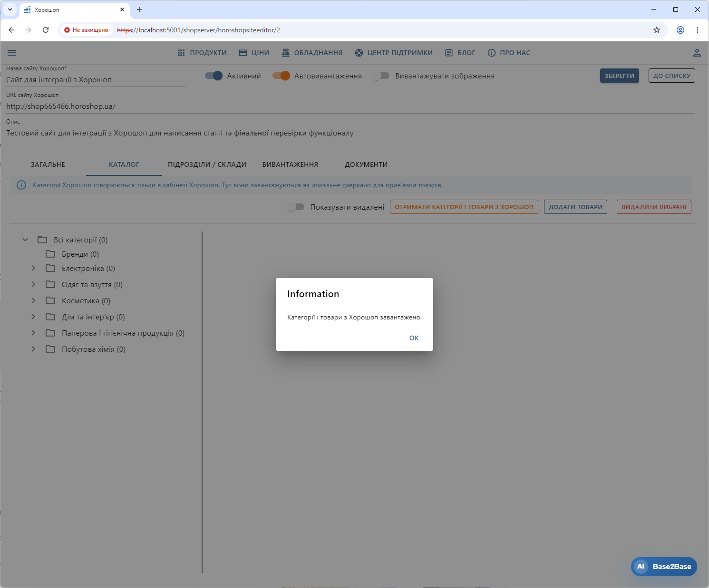Open the ПРОДУКТИ menu item
The height and width of the screenshot is (588, 709).
tap(202, 53)
